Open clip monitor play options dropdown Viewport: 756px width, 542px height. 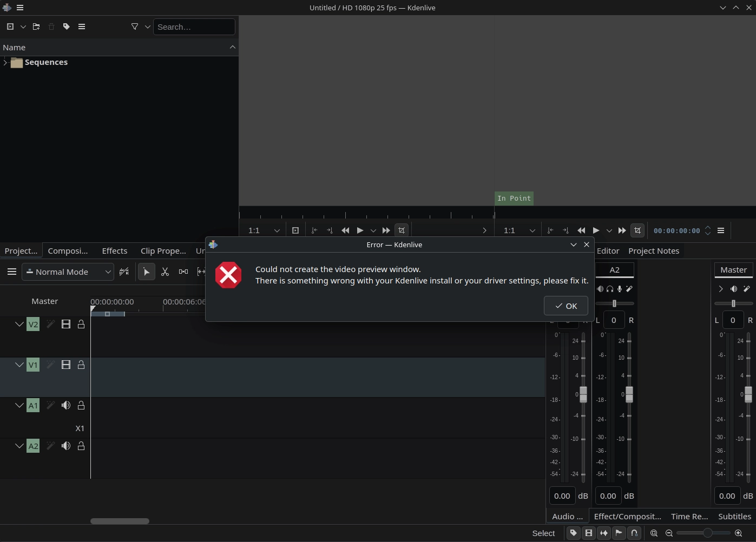tap(373, 230)
